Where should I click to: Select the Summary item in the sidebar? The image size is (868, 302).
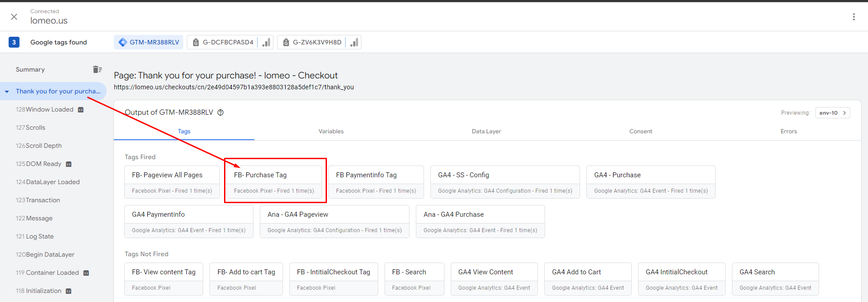pos(30,69)
